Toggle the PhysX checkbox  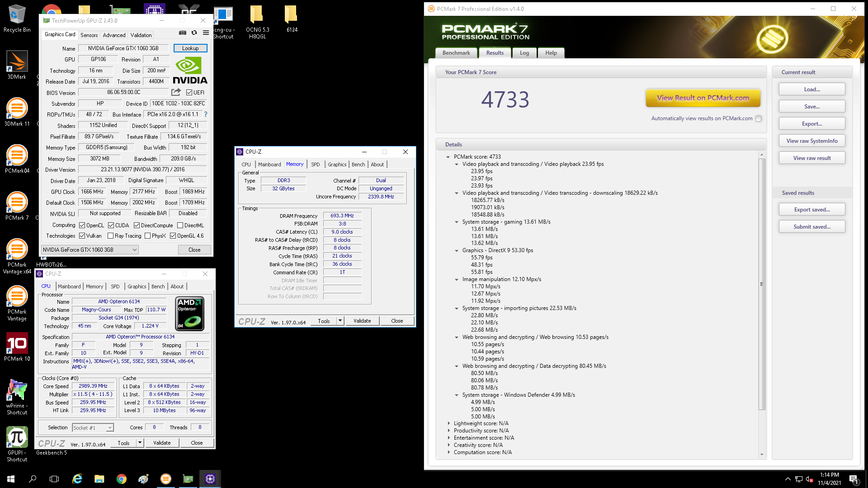[147, 236]
